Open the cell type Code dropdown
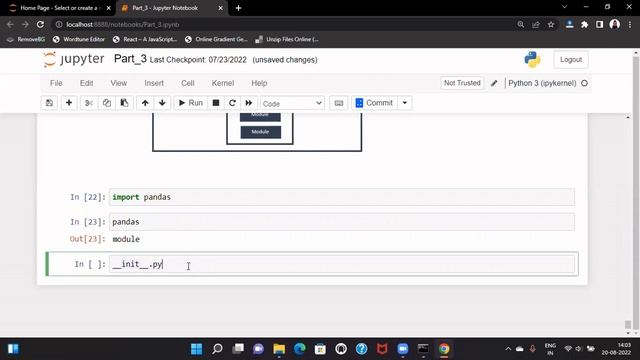640x360 pixels. click(x=292, y=103)
